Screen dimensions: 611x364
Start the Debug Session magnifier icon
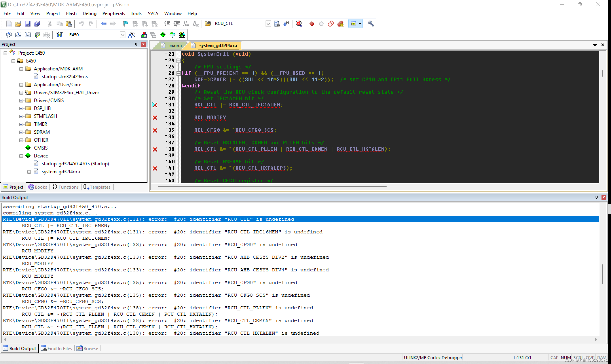pos(299,24)
